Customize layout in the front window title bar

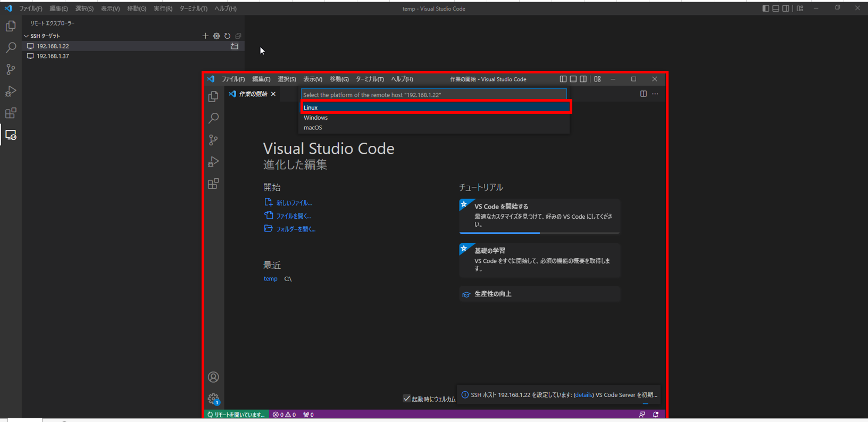pos(598,79)
